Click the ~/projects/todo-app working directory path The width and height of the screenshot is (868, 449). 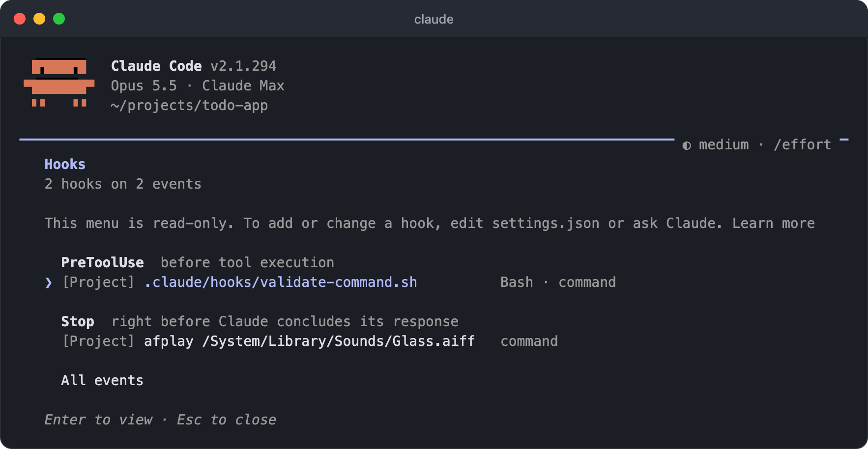coord(189,105)
